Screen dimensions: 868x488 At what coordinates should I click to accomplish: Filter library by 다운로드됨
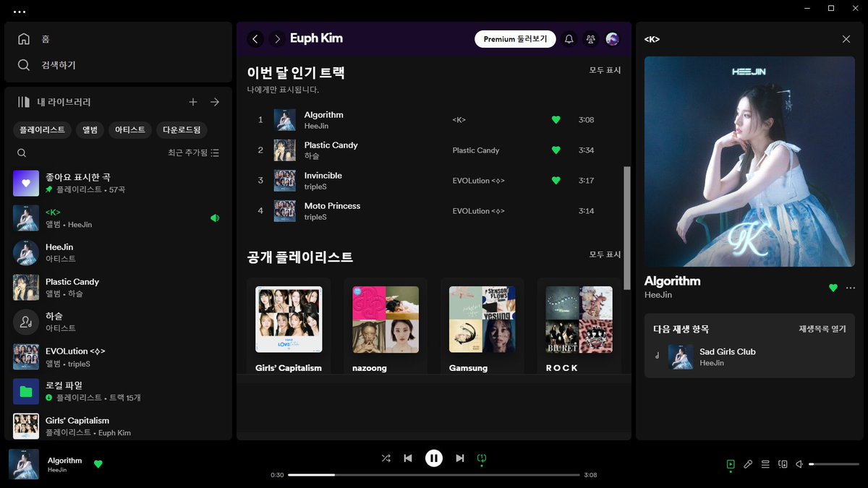(x=182, y=130)
